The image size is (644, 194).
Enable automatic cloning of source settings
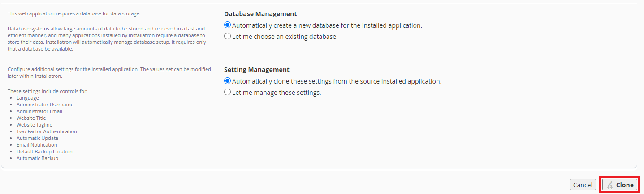(x=228, y=81)
